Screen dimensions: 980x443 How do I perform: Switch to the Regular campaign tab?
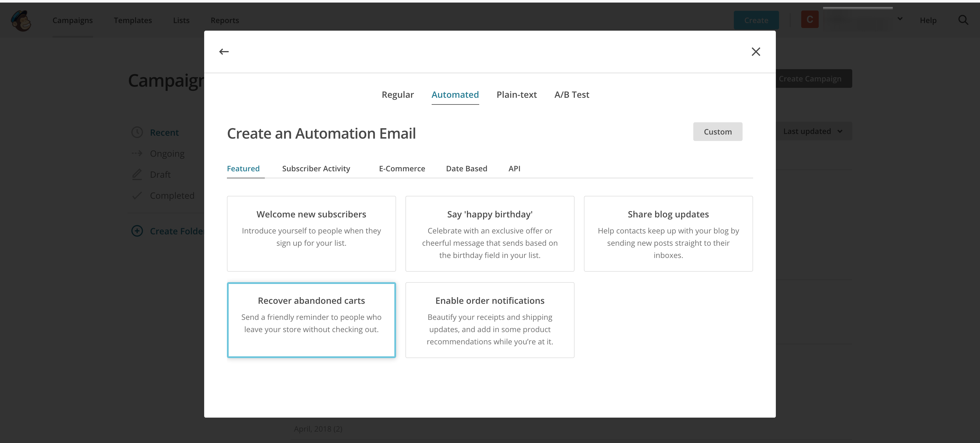(398, 94)
